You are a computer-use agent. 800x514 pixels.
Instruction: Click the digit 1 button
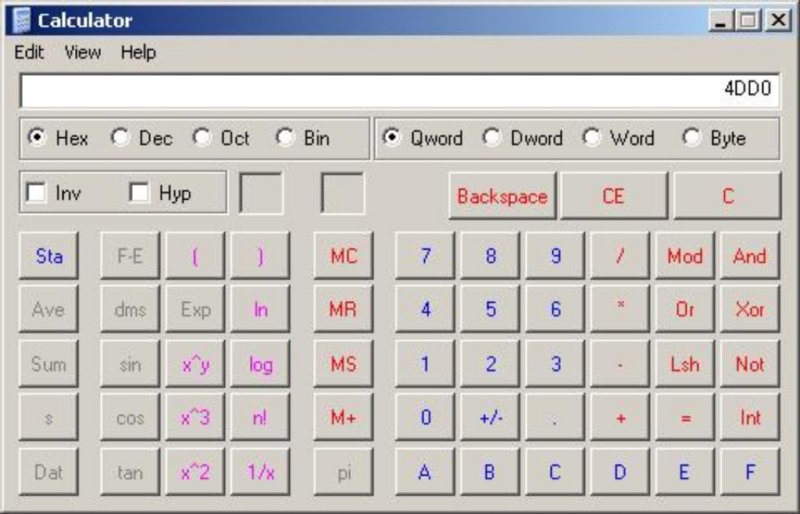(x=425, y=364)
